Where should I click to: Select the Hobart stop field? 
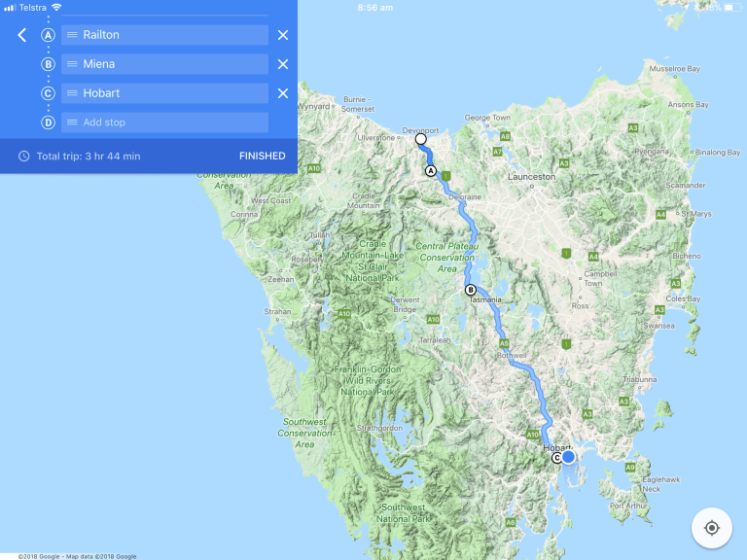(x=164, y=93)
